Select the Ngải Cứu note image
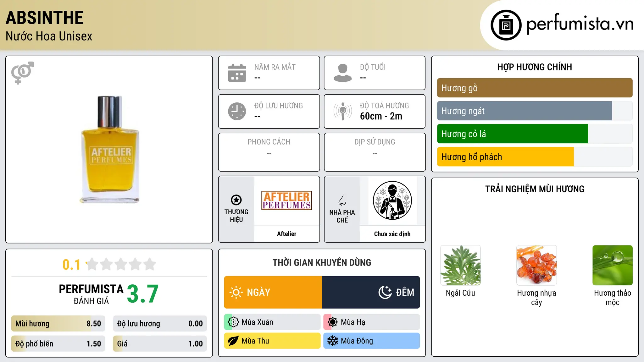Viewport: 644px width, 362px height. 460,265
